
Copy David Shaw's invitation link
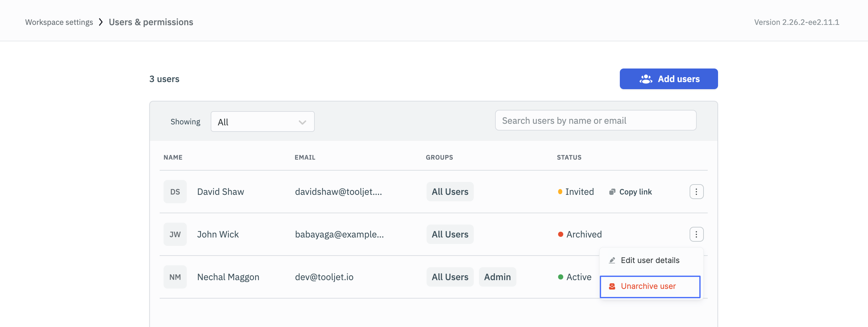pyautogui.click(x=635, y=192)
